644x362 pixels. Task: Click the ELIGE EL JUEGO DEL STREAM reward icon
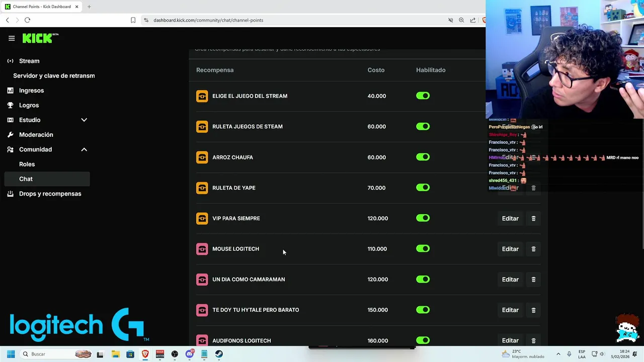[x=202, y=96]
